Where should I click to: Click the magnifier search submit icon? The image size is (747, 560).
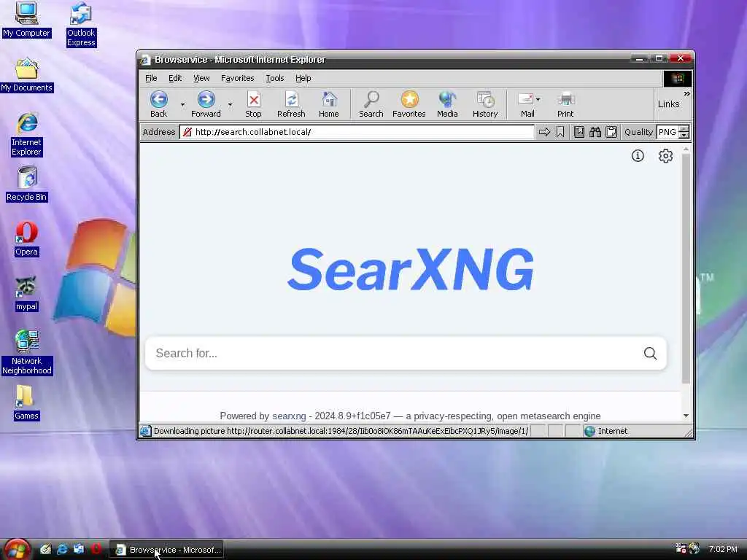coord(650,354)
